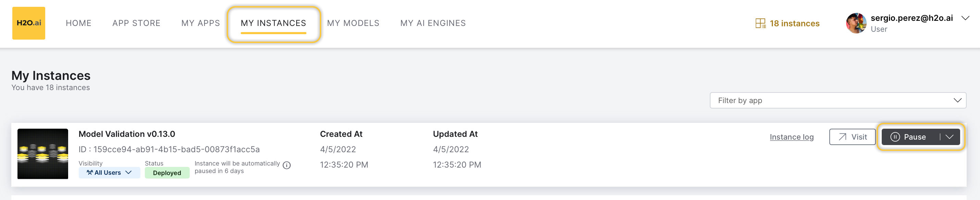Image resolution: width=980 pixels, height=200 pixels.
Task: Go to the HOME tab
Action: tap(78, 23)
